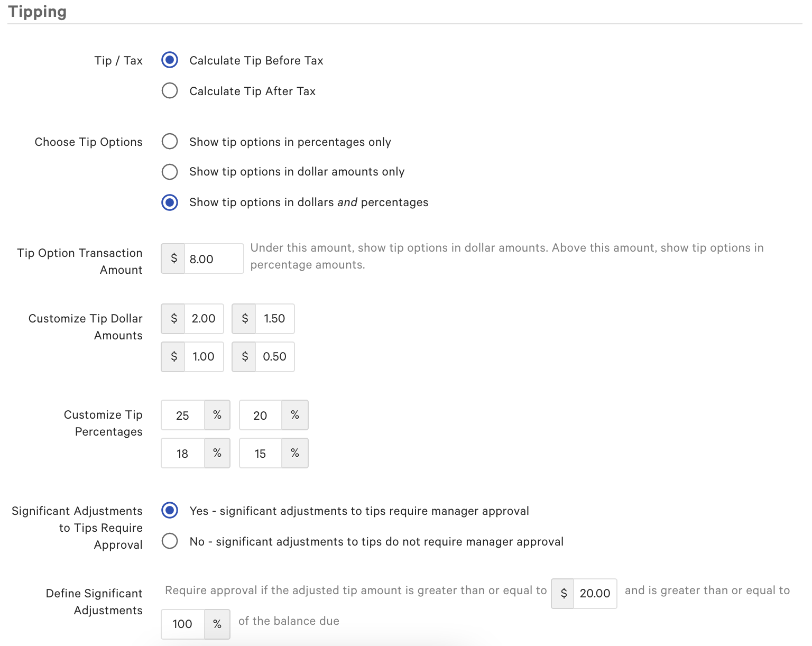The height and width of the screenshot is (646, 812).
Task: Click the dollar sign prefix on transaction amount
Action: (172, 259)
